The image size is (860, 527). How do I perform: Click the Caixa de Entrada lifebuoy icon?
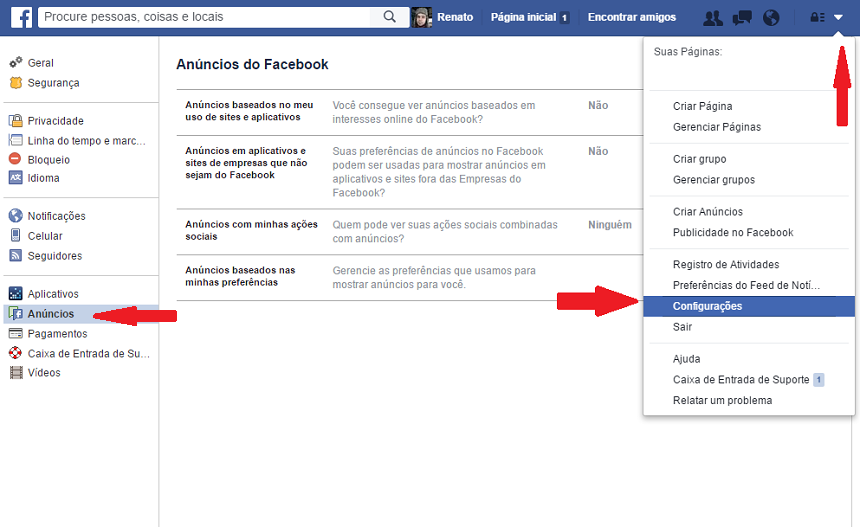15,353
